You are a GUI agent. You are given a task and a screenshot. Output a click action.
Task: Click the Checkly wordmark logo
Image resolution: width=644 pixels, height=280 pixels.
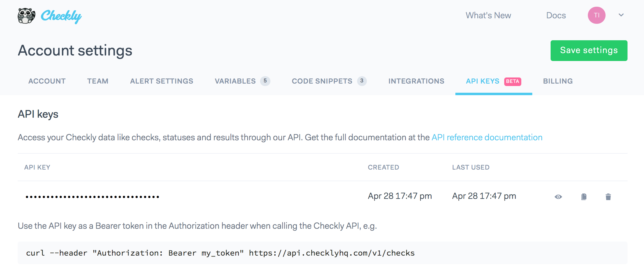(61, 16)
